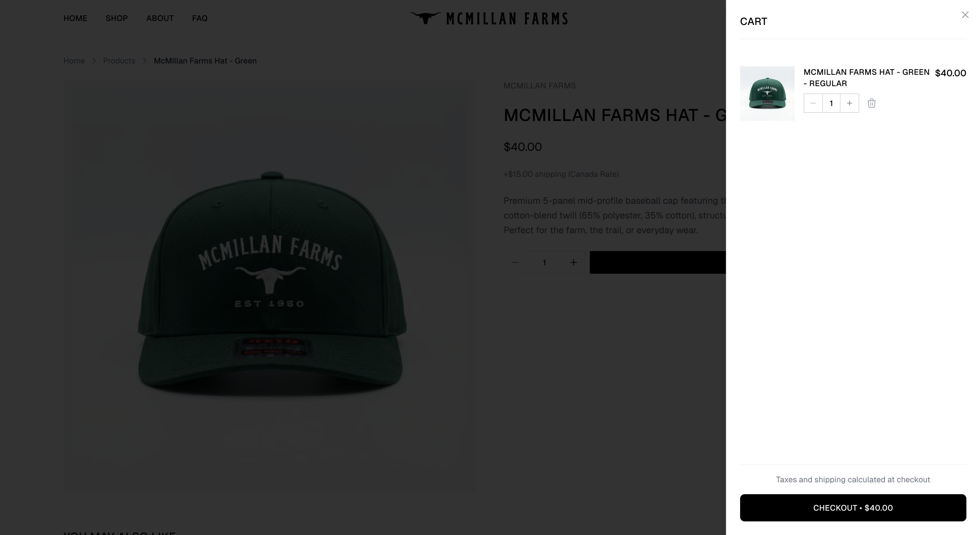Remove hat from cart with trash icon
980x535 pixels.
pos(872,103)
